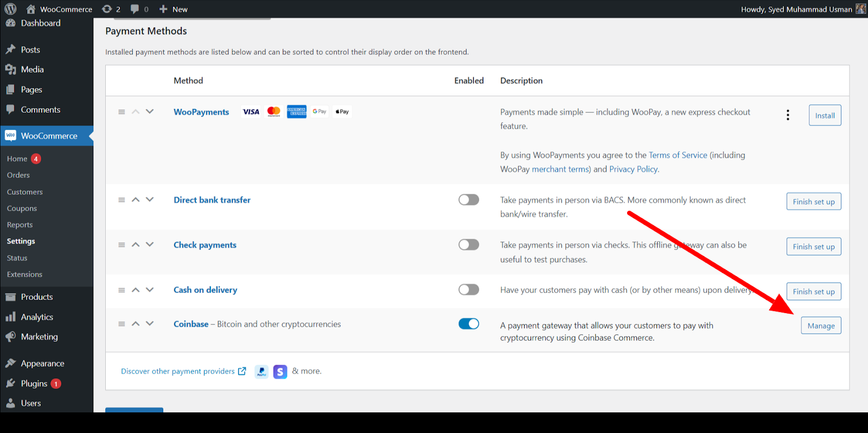Finish set up for Direct bank transfer
This screenshot has width=868, height=433.
(x=814, y=201)
